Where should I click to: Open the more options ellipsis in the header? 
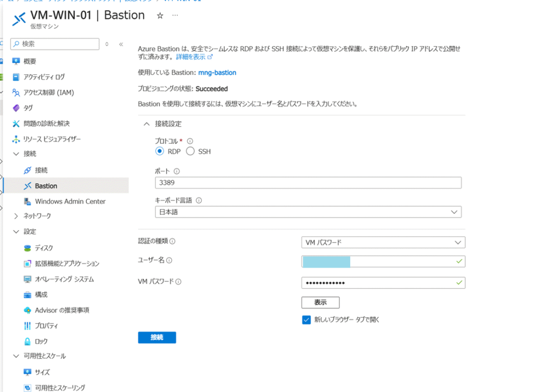tap(175, 15)
